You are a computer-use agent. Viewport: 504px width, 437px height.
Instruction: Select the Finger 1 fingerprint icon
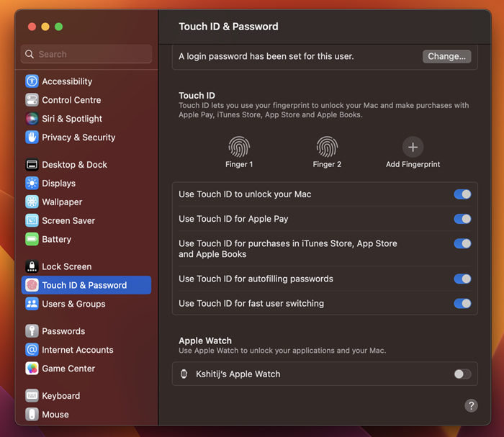[239, 147]
